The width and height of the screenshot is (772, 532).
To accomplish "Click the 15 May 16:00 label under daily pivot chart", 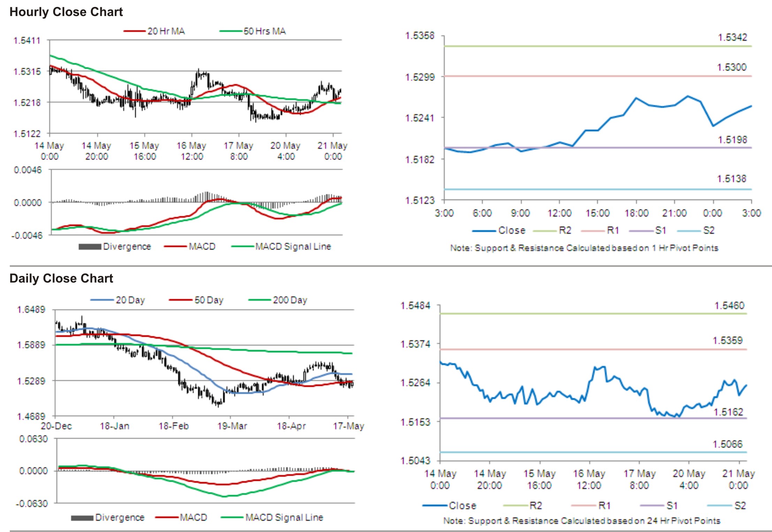I will [x=539, y=479].
